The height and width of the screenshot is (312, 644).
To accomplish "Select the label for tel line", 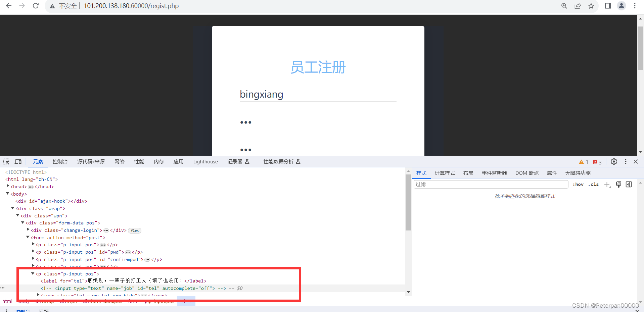I will (124, 281).
